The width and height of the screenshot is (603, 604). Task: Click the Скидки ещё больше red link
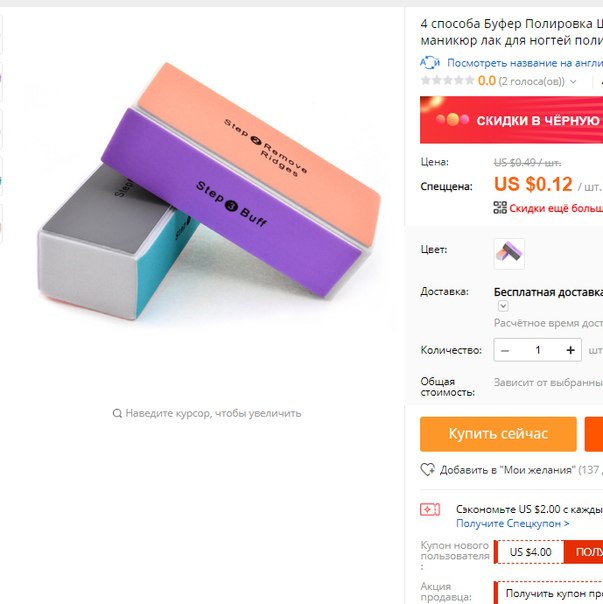[x=556, y=208]
